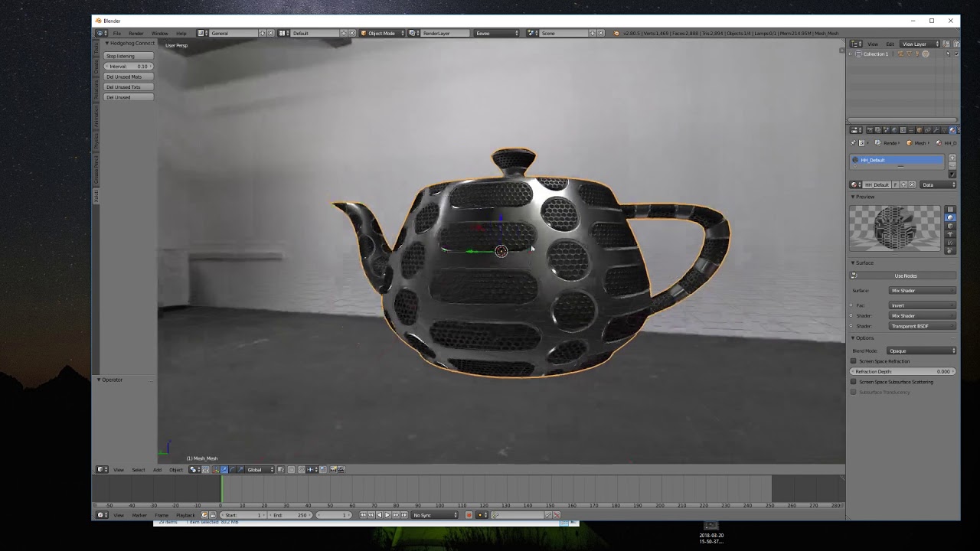Click the Stop listening button
Screen dimensions: 980x551
(129, 56)
